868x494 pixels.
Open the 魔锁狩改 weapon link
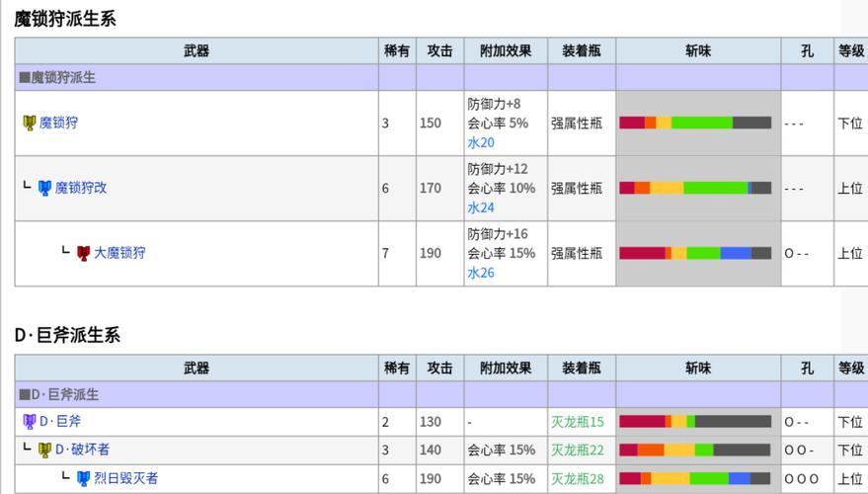[x=81, y=188]
